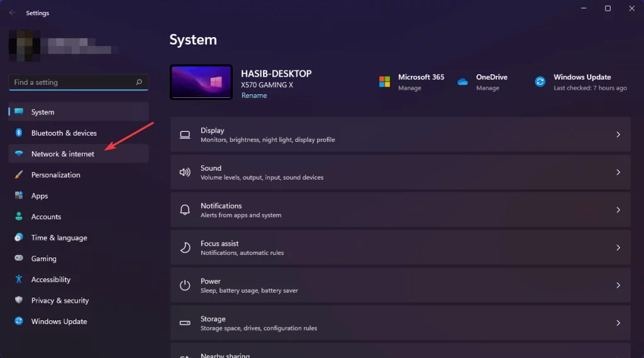This screenshot has width=644, height=358.
Task: Go to Gaming settings
Action: pos(79,258)
